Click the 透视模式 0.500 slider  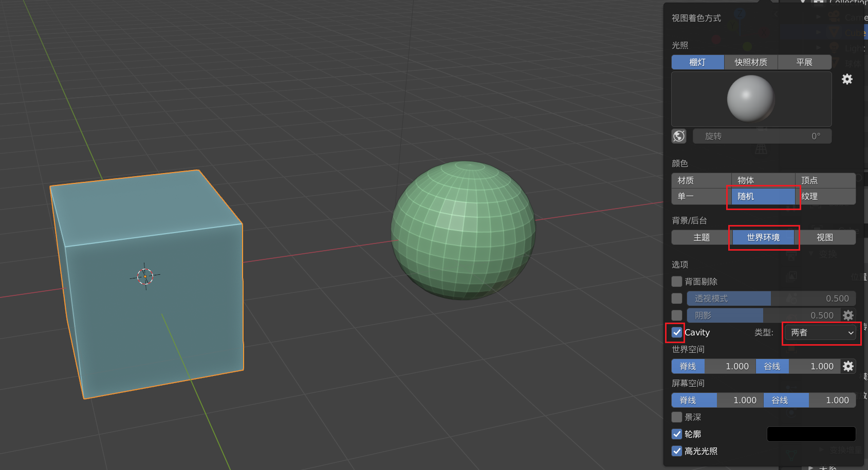771,298
